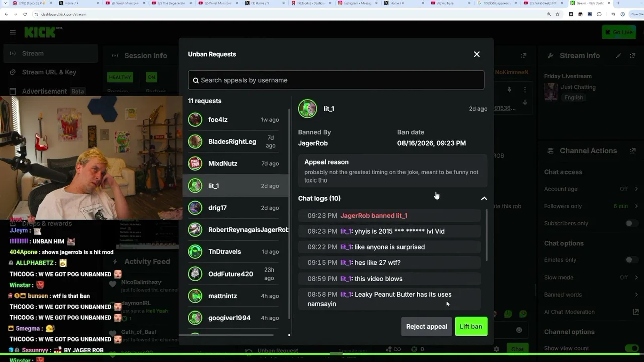644x362 pixels.
Task: Select googiver1994's unban request
Action: (x=235, y=318)
